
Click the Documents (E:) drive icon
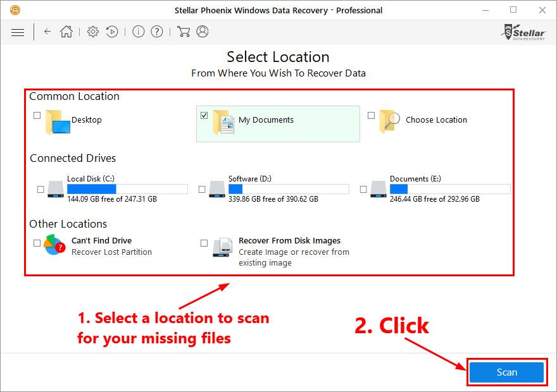(379, 189)
